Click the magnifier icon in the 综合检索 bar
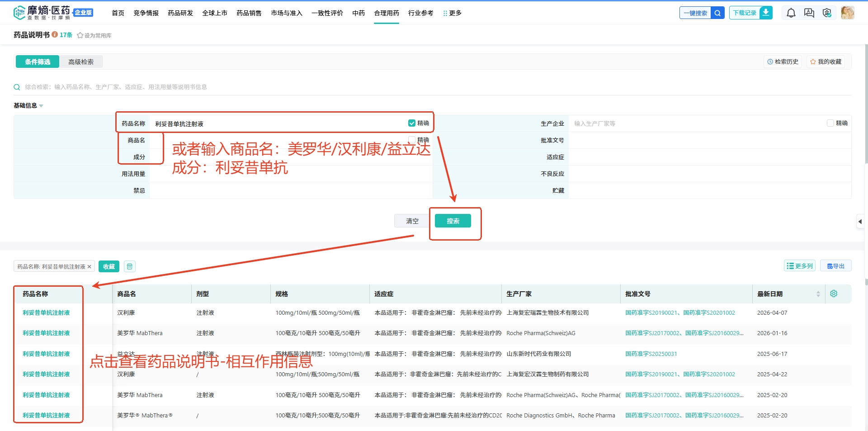Screen dimensions: 868x431 pos(17,87)
